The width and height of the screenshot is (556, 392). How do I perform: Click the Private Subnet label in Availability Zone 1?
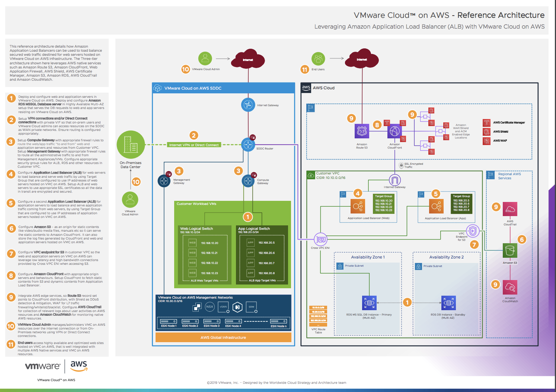[354, 266]
